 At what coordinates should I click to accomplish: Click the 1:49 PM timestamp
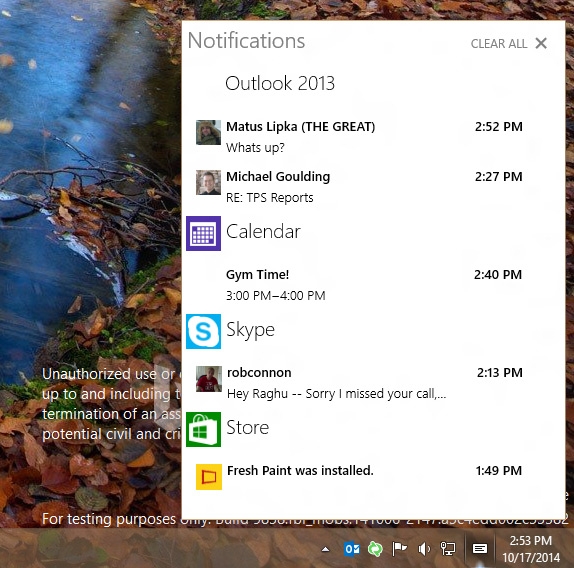499,471
